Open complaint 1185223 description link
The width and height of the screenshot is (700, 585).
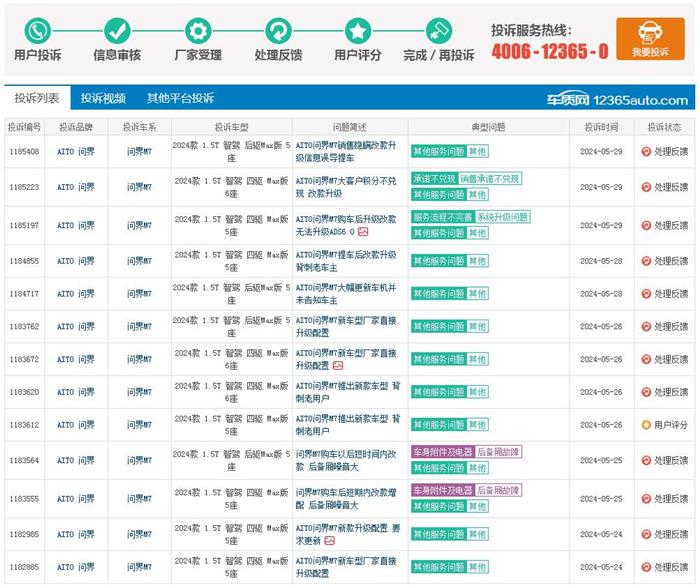click(x=346, y=187)
